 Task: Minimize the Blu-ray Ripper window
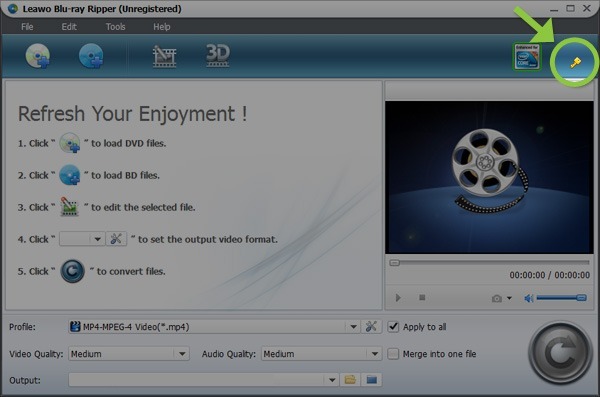coord(554,9)
